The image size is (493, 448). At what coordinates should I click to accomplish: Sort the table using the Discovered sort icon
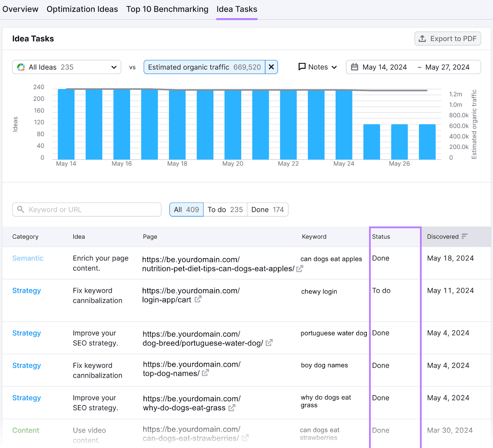[465, 236]
